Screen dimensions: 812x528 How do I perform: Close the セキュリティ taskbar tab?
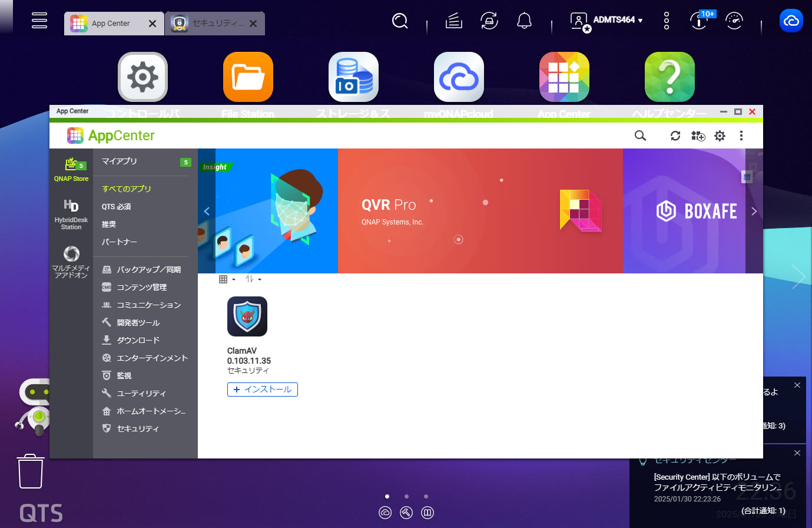(x=253, y=24)
